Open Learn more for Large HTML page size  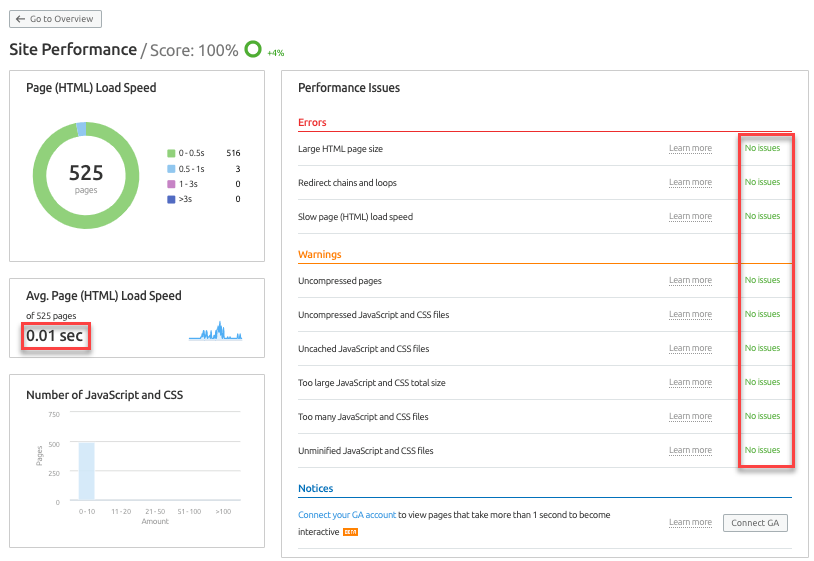[x=690, y=149]
